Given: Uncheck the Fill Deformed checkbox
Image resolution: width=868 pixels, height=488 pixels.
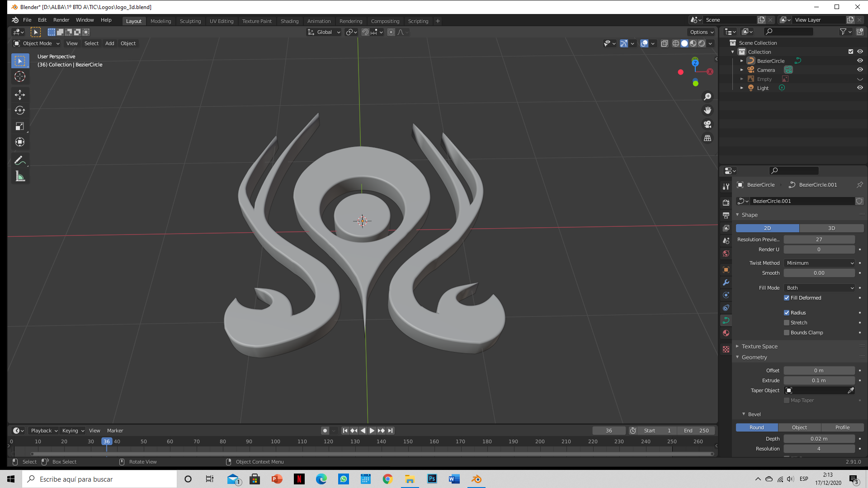Looking at the screenshot, I should click(787, 298).
